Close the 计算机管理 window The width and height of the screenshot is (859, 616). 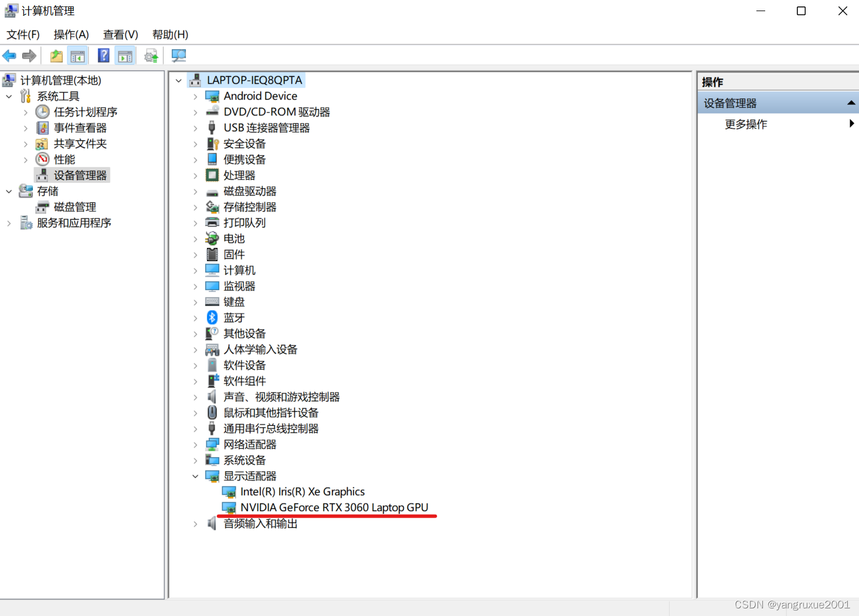(843, 11)
